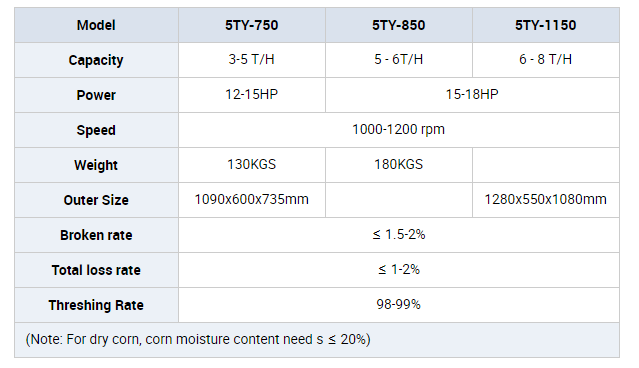Image resolution: width=639 pixels, height=368 pixels.
Task: Click the Total loss rate value ≤ 1-2%
Action: (x=399, y=270)
